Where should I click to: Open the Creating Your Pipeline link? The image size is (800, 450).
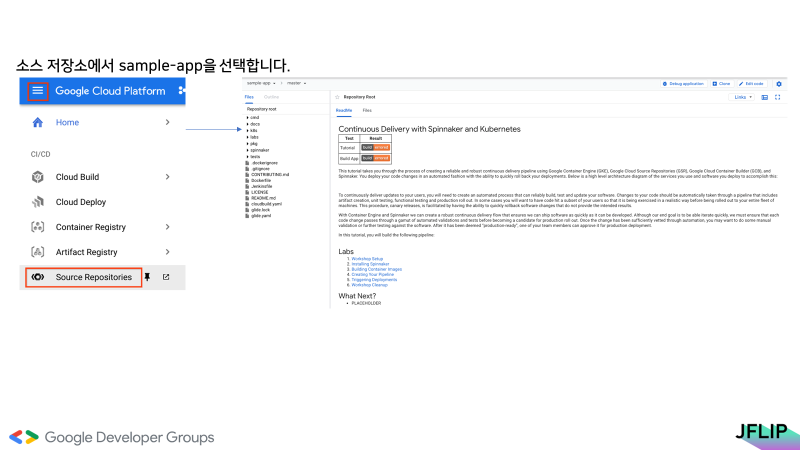point(372,274)
